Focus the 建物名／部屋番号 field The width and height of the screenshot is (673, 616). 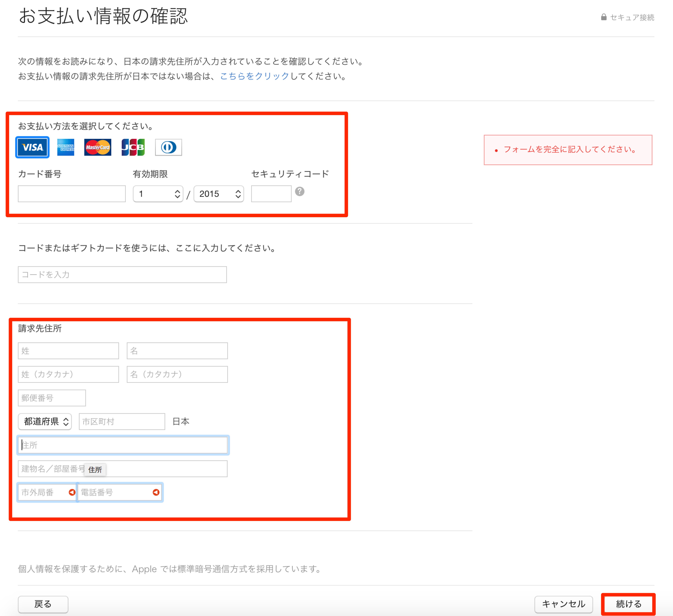pos(123,469)
